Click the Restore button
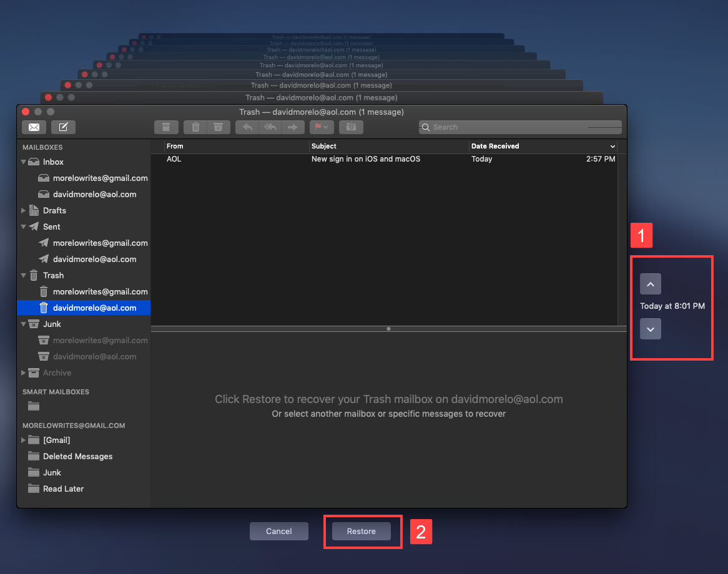The height and width of the screenshot is (574, 728). 362,532
